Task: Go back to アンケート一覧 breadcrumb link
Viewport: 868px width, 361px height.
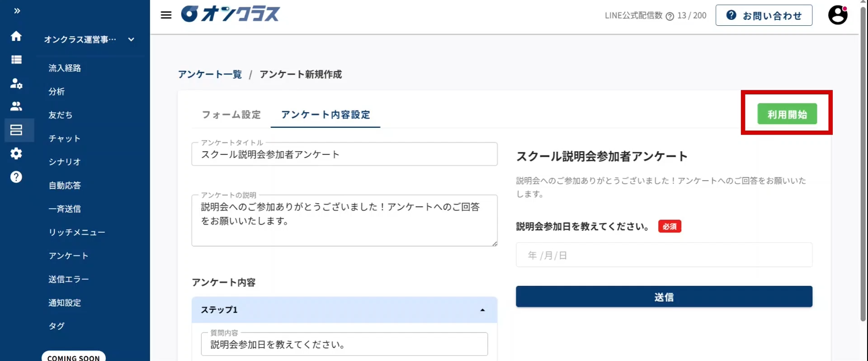Action: (210, 75)
